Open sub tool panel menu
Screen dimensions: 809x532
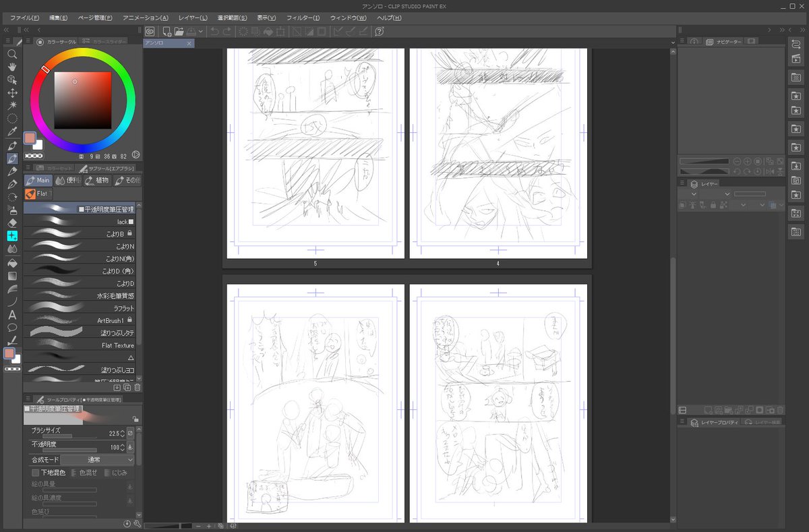(29, 168)
